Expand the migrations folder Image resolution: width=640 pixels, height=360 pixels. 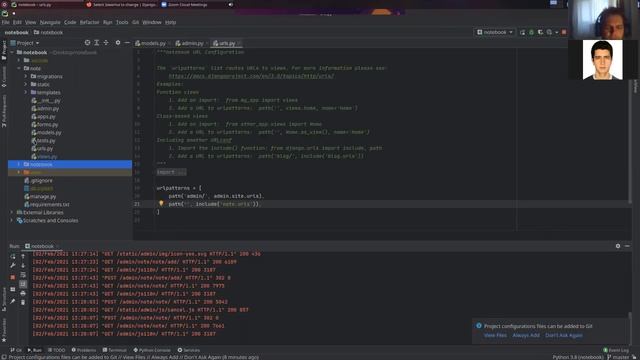26,76
